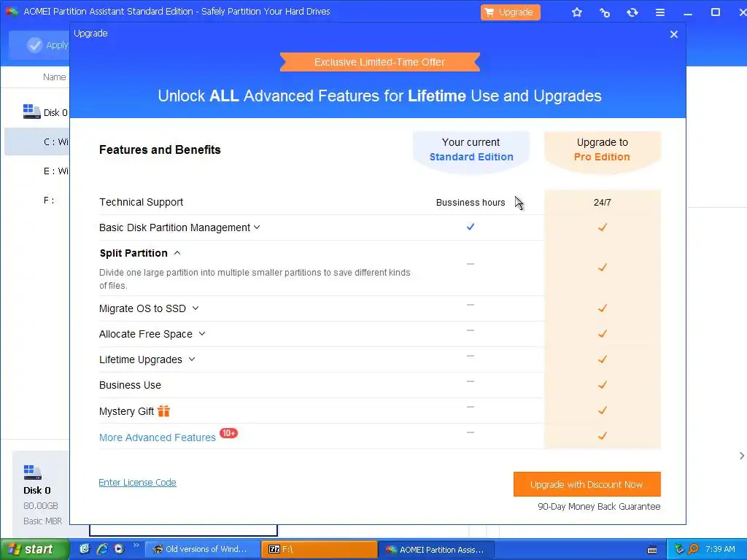This screenshot has width=747, height=560.
Task: Expand Lifetime Upgrades details
Action: click(192, 359)
